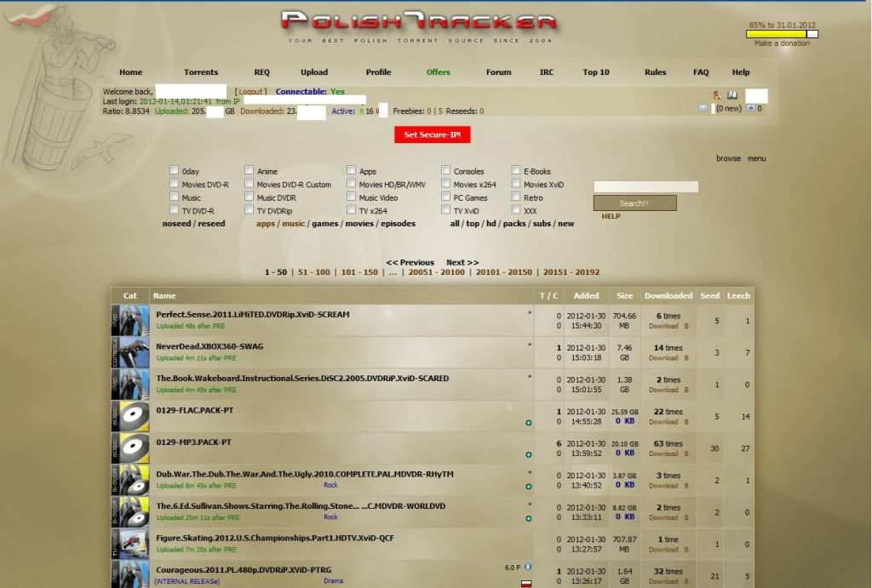Click the blue eye icon beside the 0 counter
The width and height of the screenshot is (872, 588).
tap(751, 108)
